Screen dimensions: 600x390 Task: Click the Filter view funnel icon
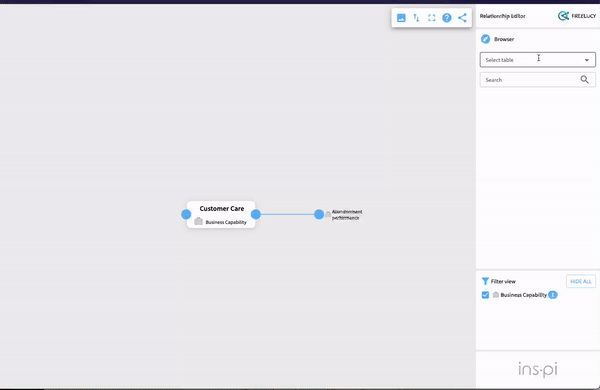(x=485, y=281)
